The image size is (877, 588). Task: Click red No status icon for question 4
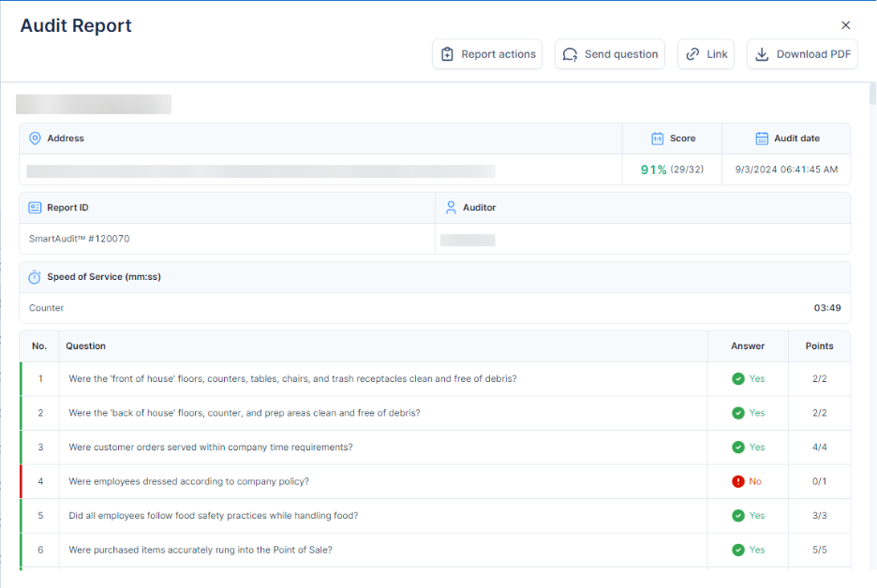[x=738, y=481]
